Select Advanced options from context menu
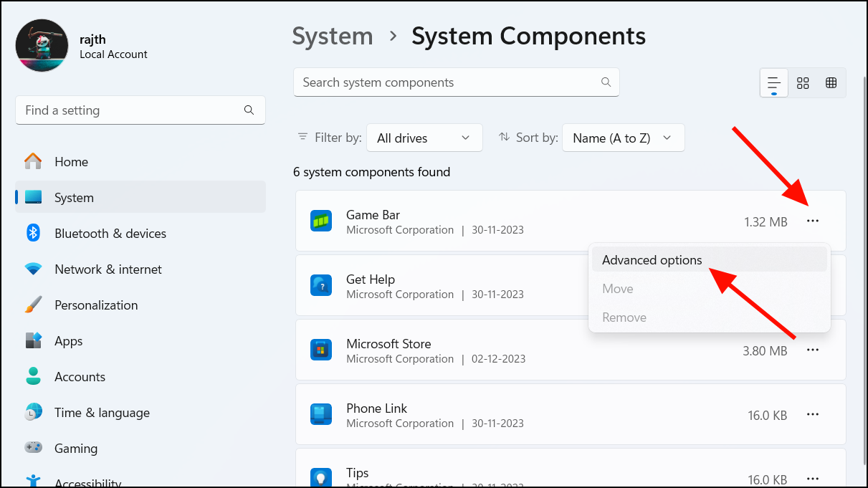868x488 pixels. pyautogui.click(x=652, y=260)
